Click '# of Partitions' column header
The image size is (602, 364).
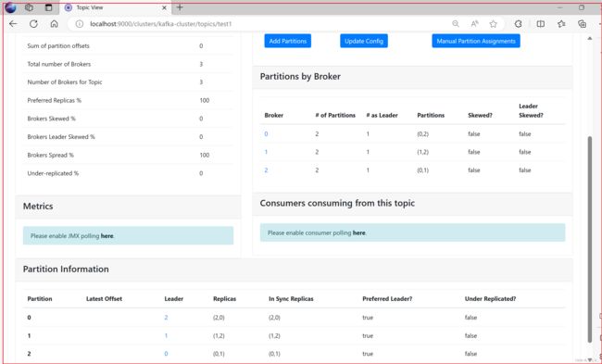click(335, 115)
